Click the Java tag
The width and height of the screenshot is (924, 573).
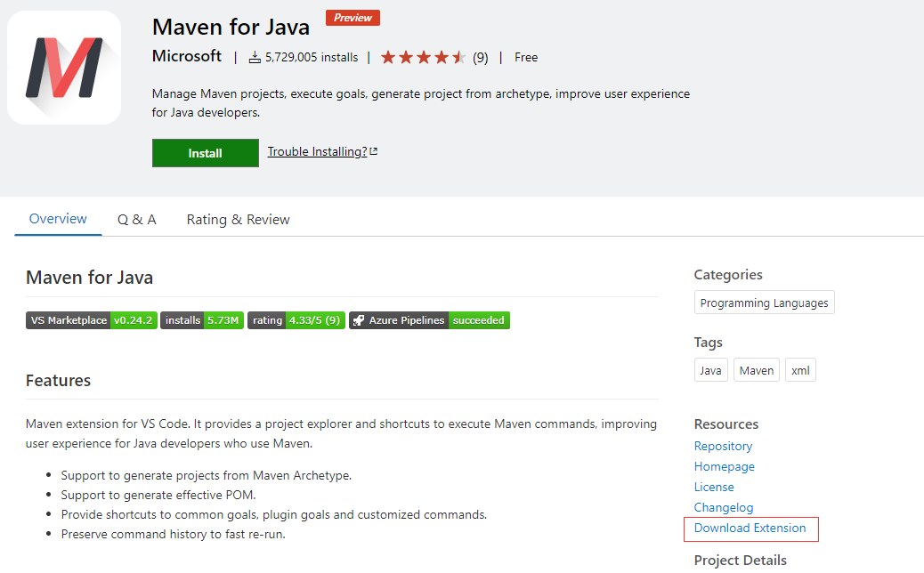[710, 371]
